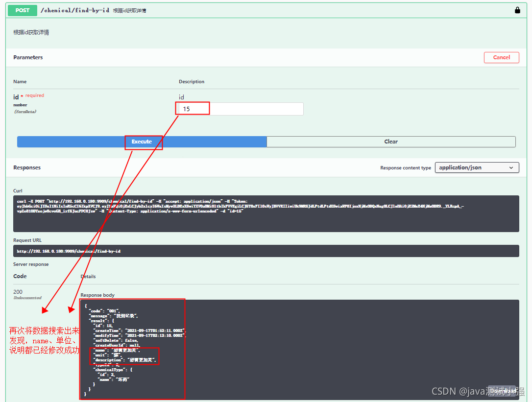The image size is (532, 402).
Task: Execute the API request
Action: point(142,142)
